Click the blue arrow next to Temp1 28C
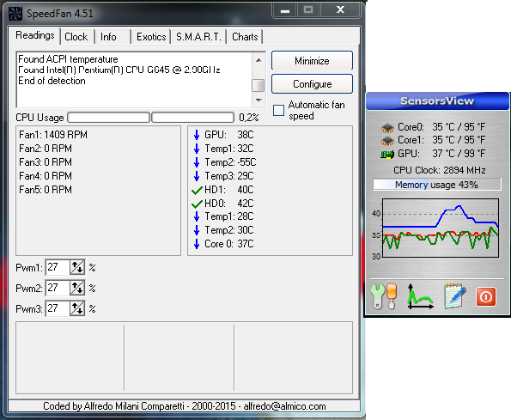The height and width of the screenshot is (420, 511). point(197,216)
